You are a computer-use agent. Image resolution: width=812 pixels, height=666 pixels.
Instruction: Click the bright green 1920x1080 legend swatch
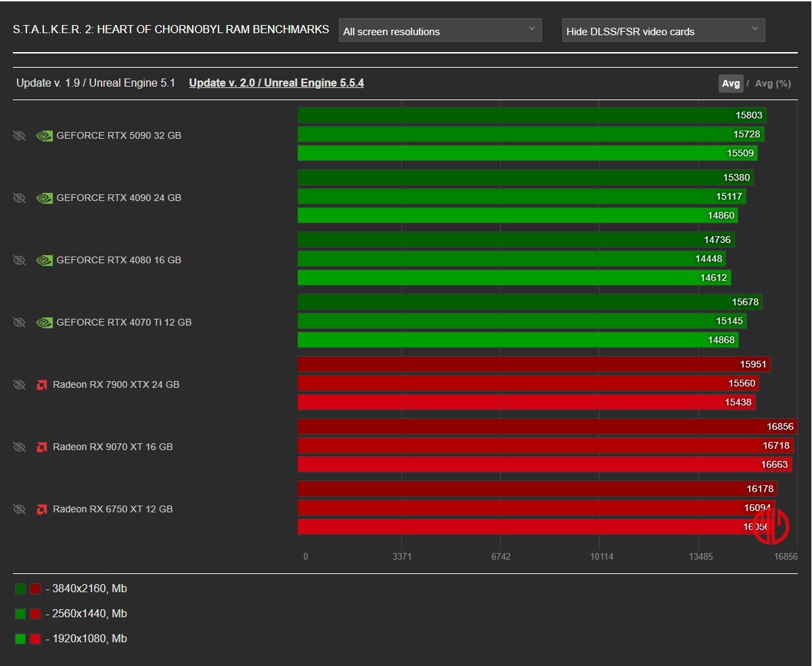[20, 639]
